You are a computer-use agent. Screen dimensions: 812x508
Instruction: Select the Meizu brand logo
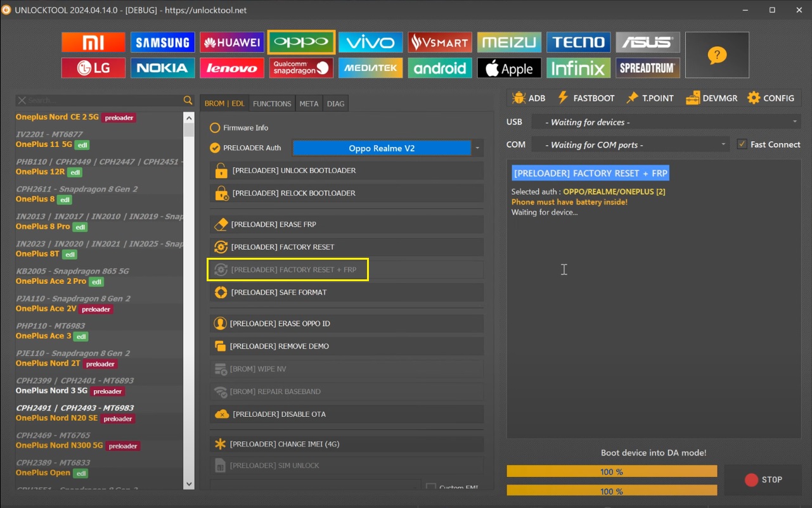click(x=510, y=42)
